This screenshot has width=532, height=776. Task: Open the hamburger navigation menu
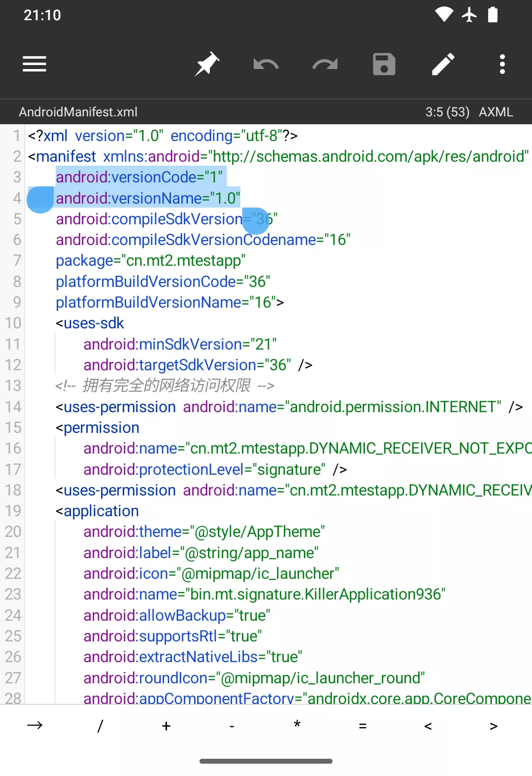pos(34,64)
